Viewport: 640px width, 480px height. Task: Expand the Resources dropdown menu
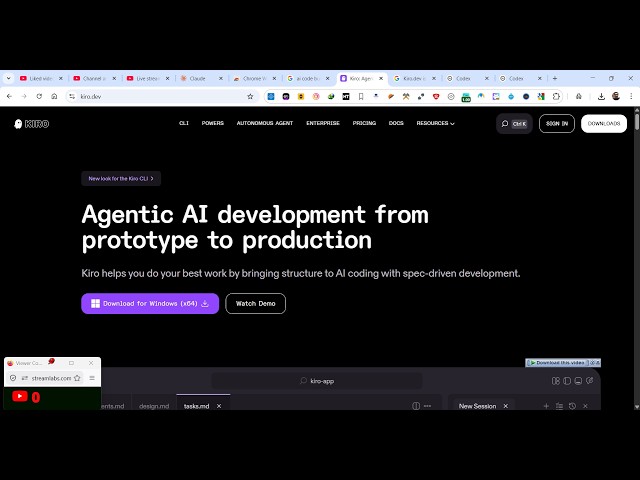[x=436, y=123]
